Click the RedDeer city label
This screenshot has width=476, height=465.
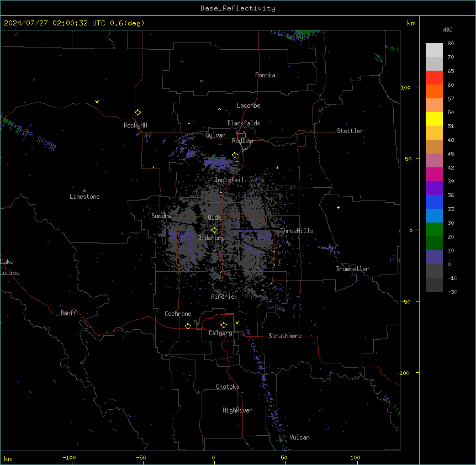[x=243, y=141]
